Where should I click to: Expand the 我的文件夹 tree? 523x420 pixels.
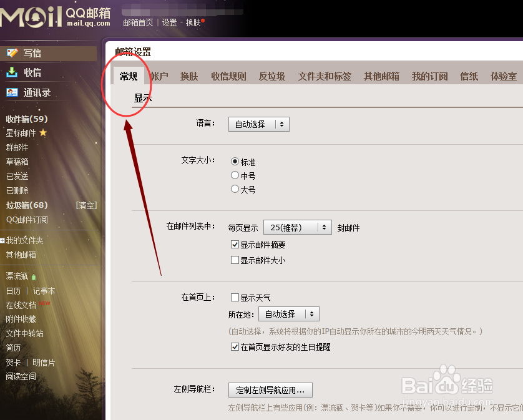[x=2, y=240]
